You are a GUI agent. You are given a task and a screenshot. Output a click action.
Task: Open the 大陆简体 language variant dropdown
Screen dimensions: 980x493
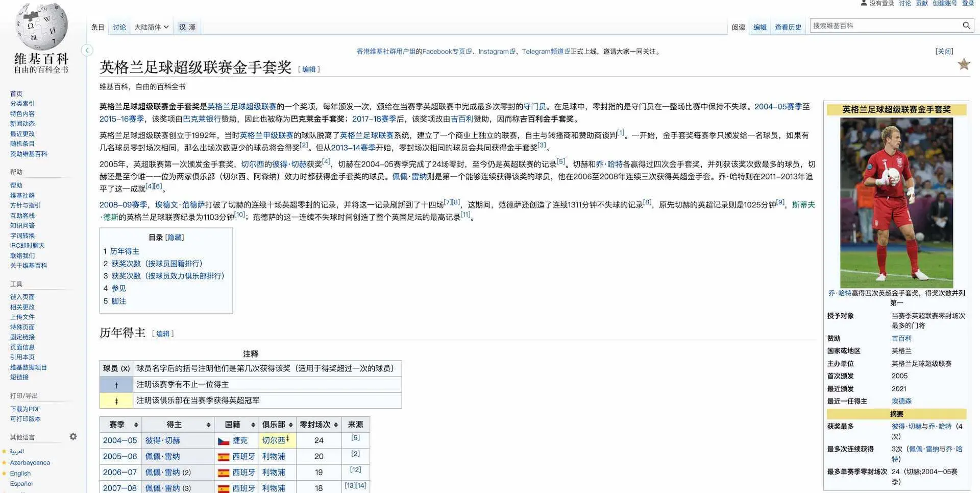coord(151,27)
